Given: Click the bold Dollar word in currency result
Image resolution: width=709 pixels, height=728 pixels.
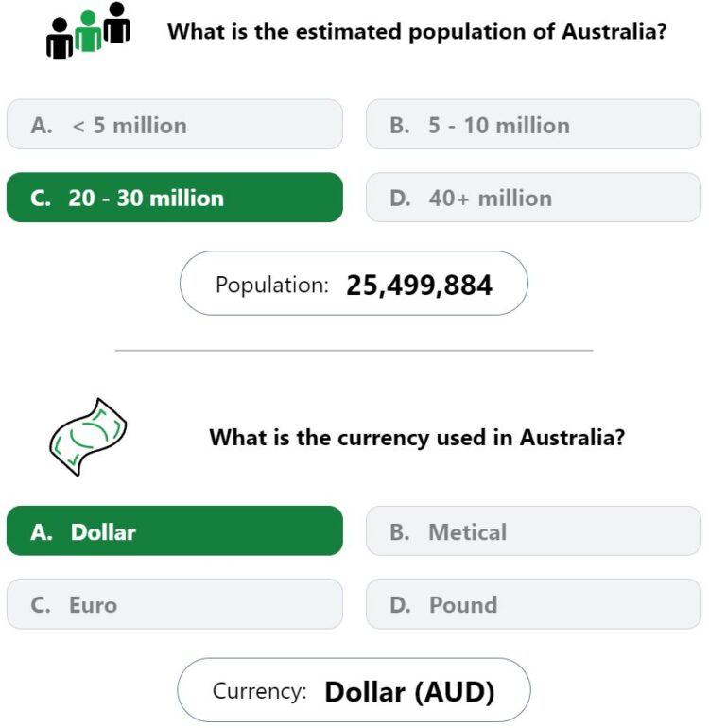Looking at the screenshot, I should [x=365, y=692].
